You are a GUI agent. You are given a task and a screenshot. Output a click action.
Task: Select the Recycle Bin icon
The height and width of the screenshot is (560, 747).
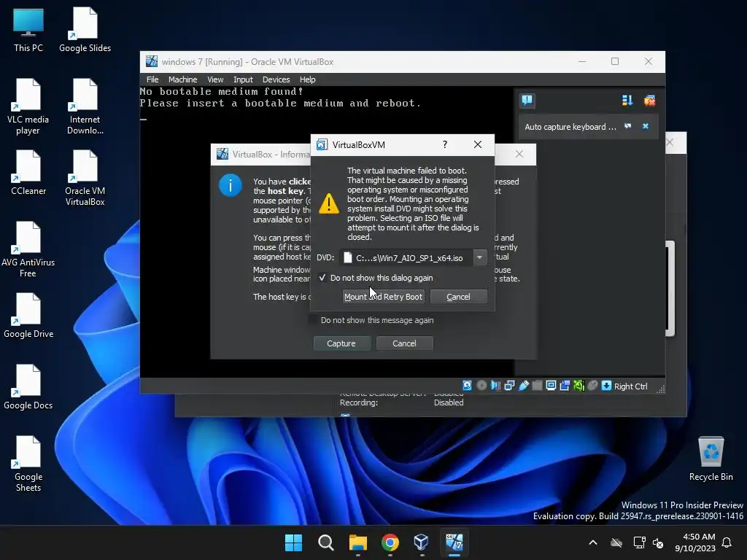pyautogui.click(x=711, y=458)
